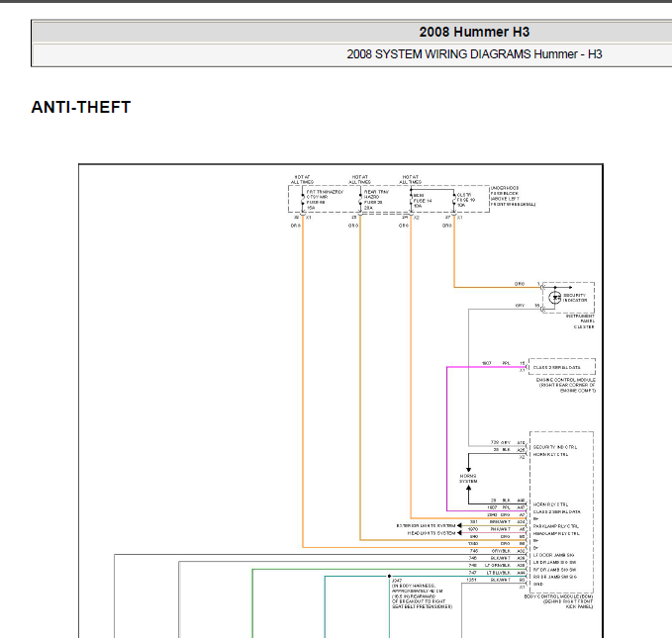
Task: Click the '1607 PPL' wire label at the ECM
Action: pos(496,363)
